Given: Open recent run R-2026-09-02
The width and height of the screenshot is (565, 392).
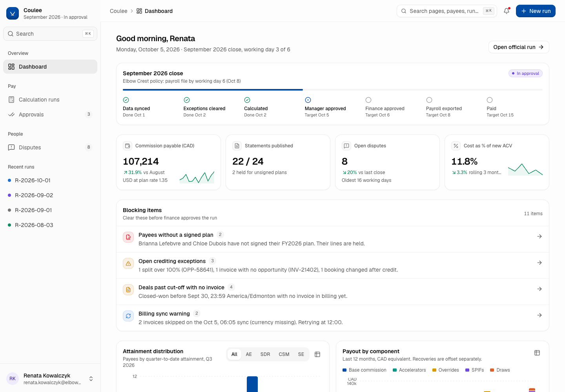Looking at the screenshot, I should (50, 195).
